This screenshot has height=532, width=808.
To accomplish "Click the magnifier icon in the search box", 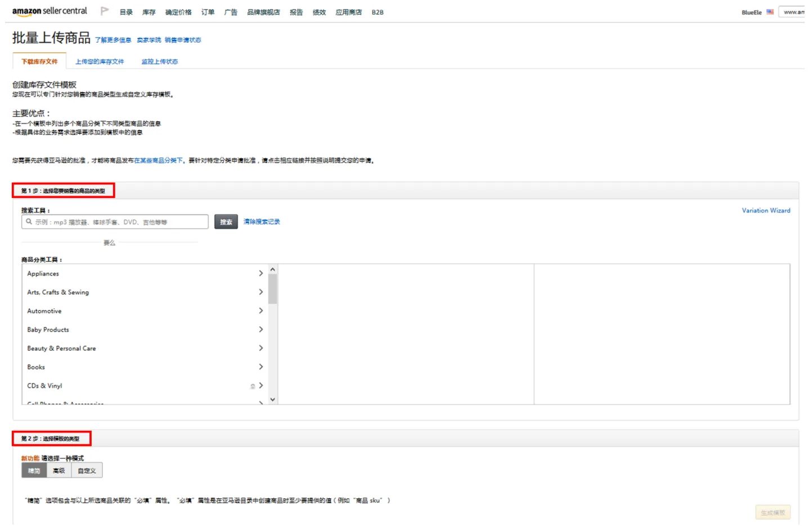I will click(29, 222).
